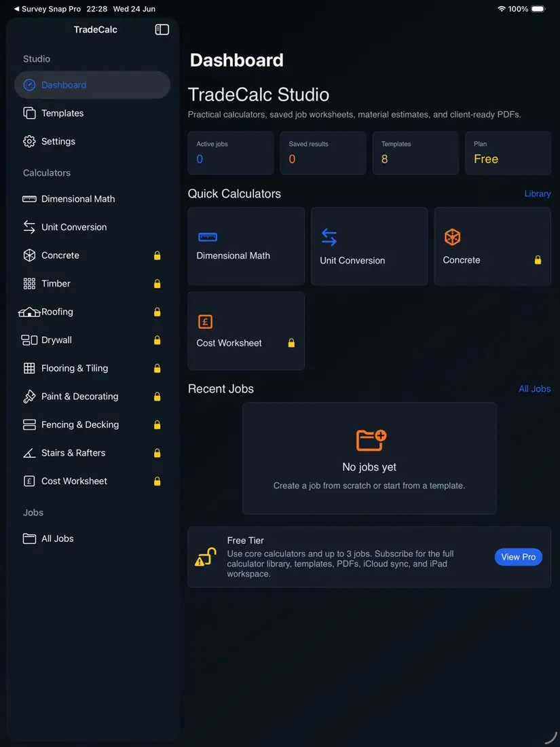Return to Survey Snap Pro in status bar
The width and height of the screenshot is (560, 747).
click(x=48, y=9)
